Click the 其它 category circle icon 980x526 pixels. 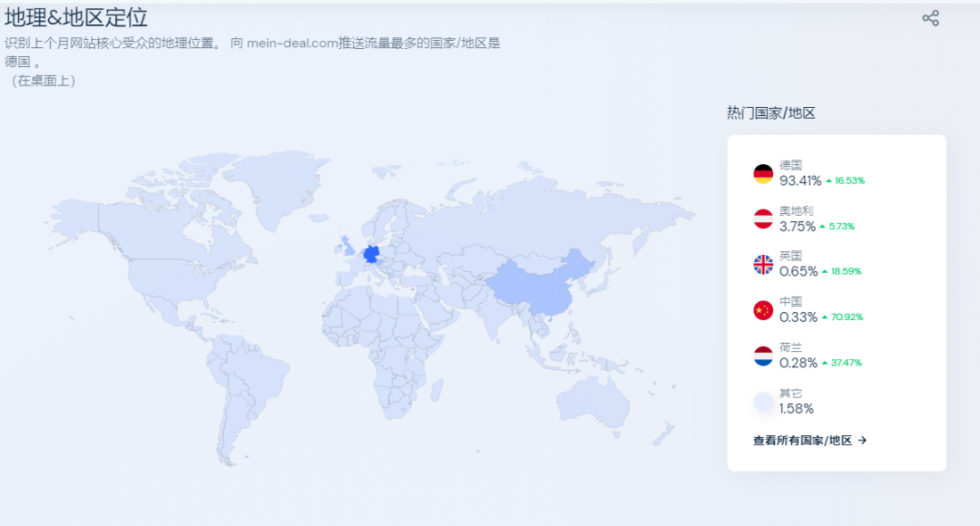[763, 399]
